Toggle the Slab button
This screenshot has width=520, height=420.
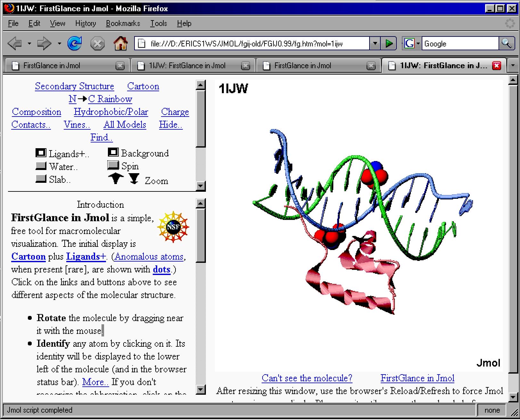click(x=41, y=179)
